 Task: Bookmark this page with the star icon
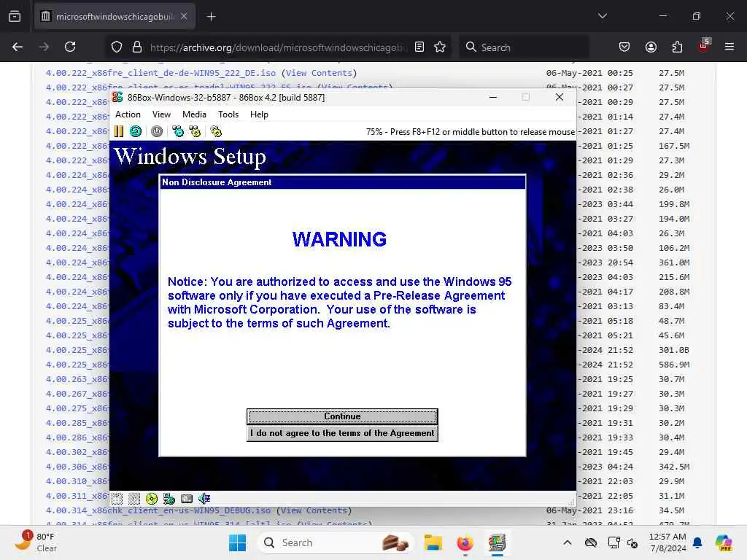440,47
